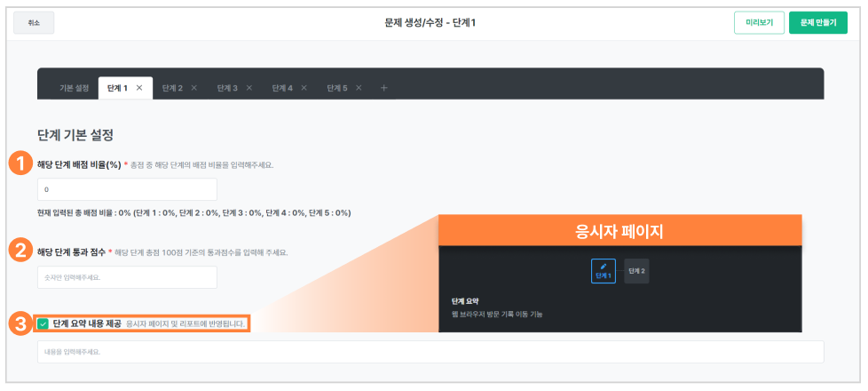Click the 현재 입력된 총 배점 비율 text

point(194,213)
